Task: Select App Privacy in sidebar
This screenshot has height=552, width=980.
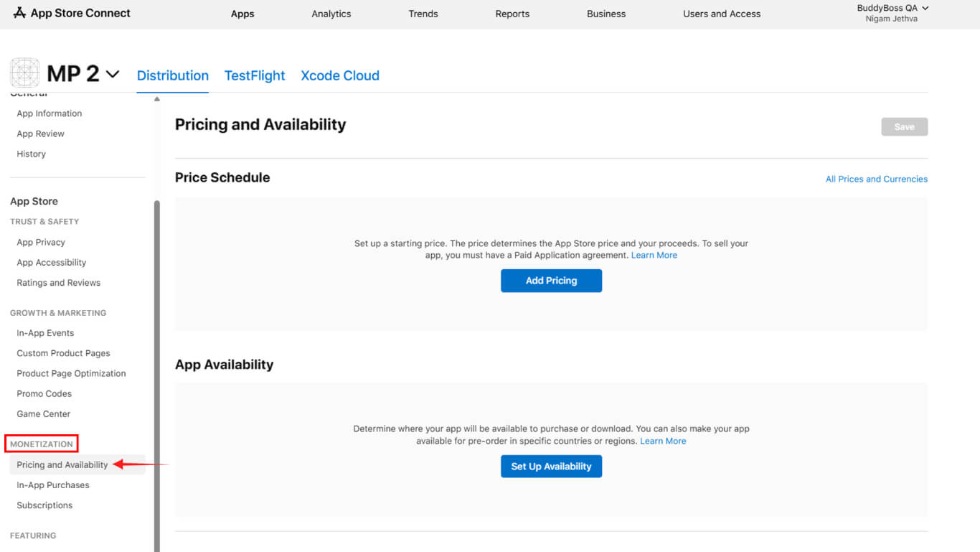Action: [41, 243]
